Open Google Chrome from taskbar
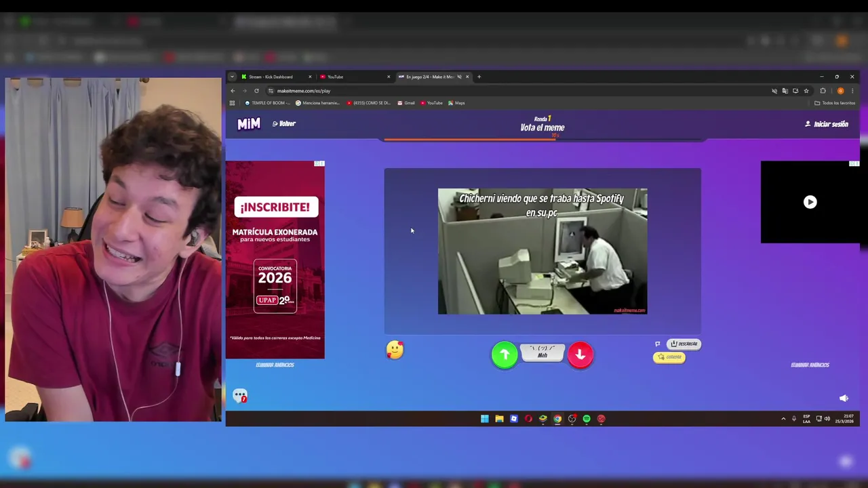This screenshot has height=488, width=868. point(557,419)
